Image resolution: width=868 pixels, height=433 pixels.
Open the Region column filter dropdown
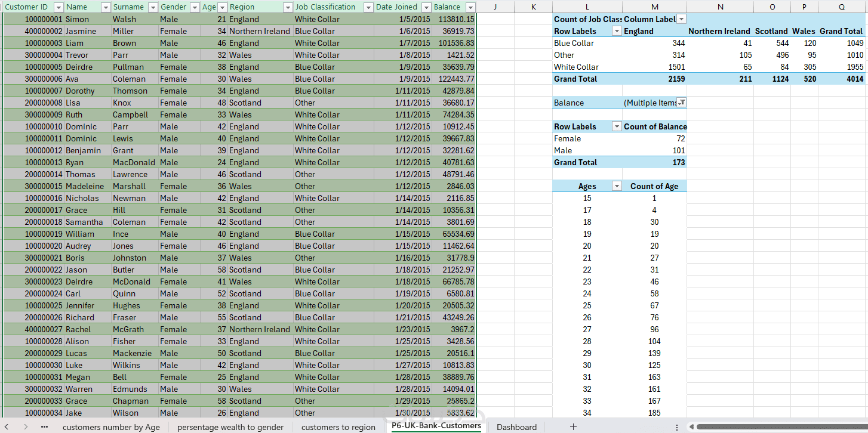[x=288, y=7]
